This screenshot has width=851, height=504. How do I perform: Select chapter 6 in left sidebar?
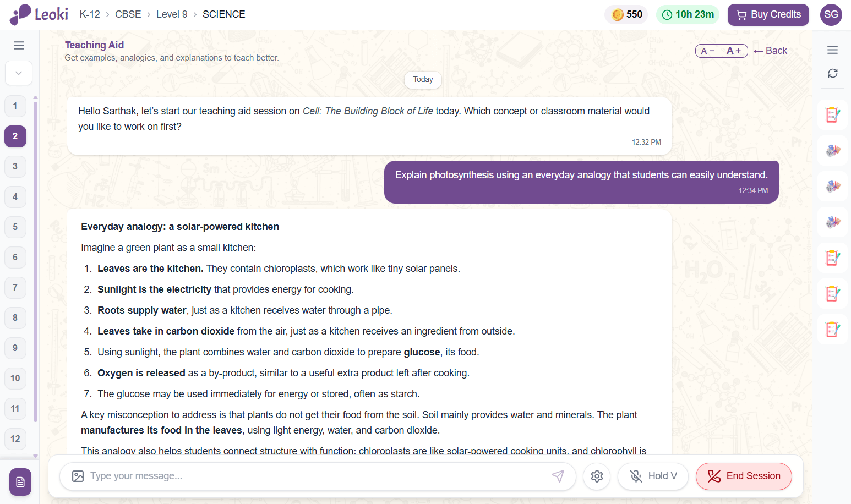click(x=15, y=258)
